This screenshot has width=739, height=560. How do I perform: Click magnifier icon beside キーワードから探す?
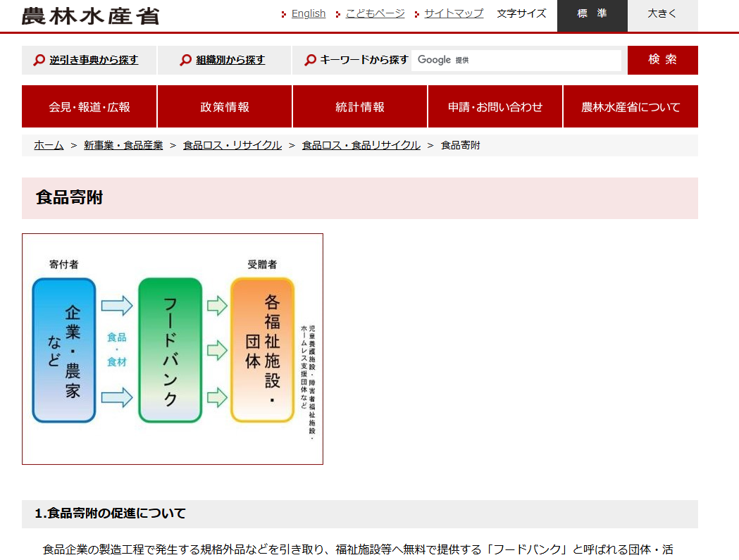[x=310, y=61]
